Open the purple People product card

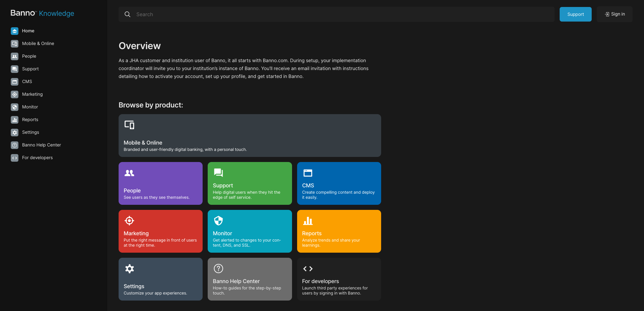click(x=160, y=183)
